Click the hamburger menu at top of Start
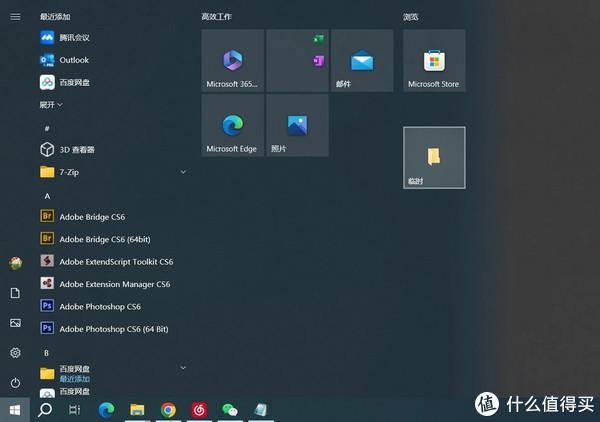Viewport: 600px width, 422px height. [x=15, y=17]
